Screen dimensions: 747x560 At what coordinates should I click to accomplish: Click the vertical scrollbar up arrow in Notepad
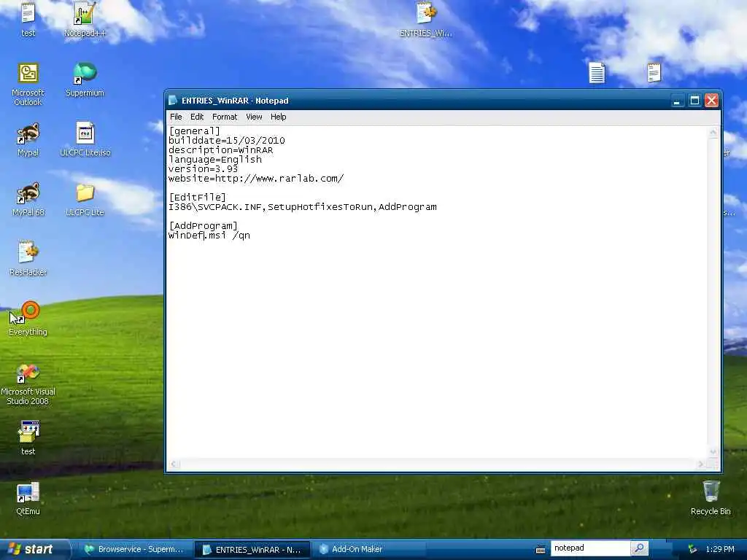pyautogui.click(x=713, y=132)
